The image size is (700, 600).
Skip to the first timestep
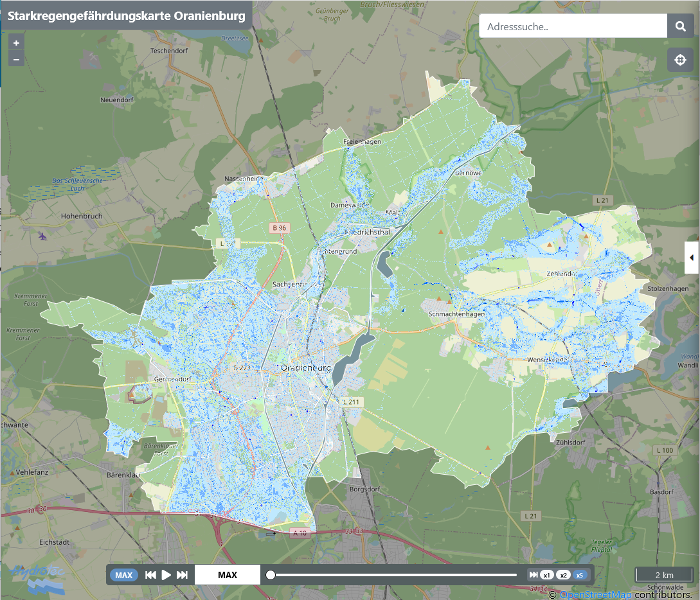150,575
